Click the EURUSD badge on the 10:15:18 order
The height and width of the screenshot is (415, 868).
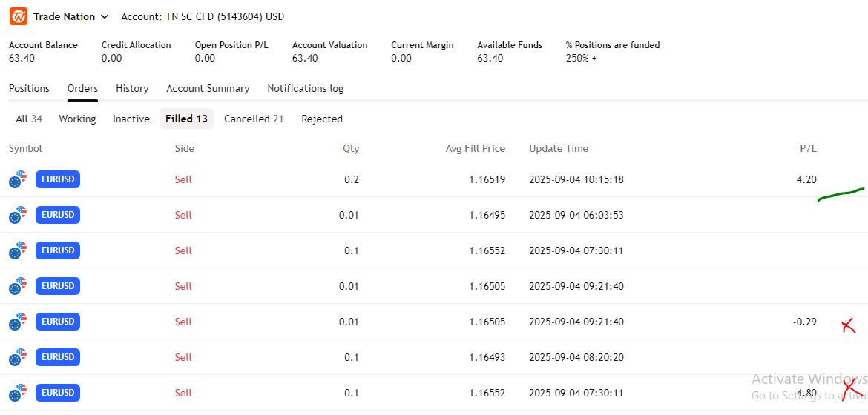[58, 179]
